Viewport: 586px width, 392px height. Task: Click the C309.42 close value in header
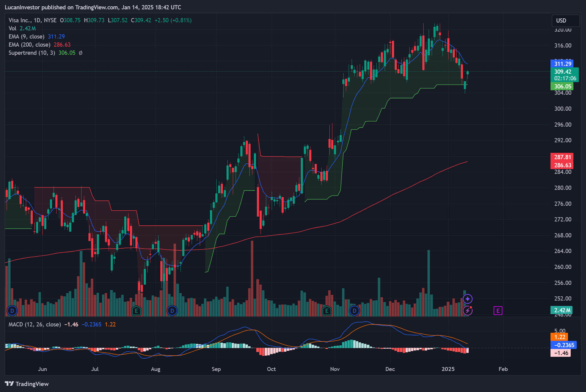141,20
